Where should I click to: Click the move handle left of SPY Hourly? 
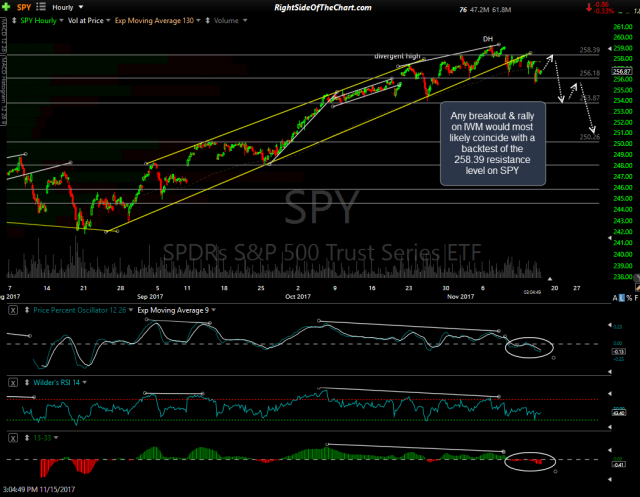pyautogui.click(x=14, y=20)
